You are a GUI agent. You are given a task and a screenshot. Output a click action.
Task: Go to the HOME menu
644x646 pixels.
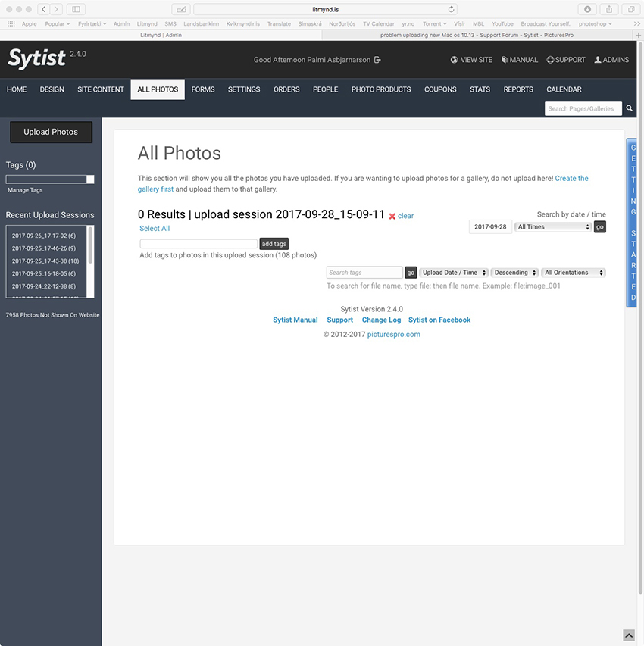[x=17, y=89]
